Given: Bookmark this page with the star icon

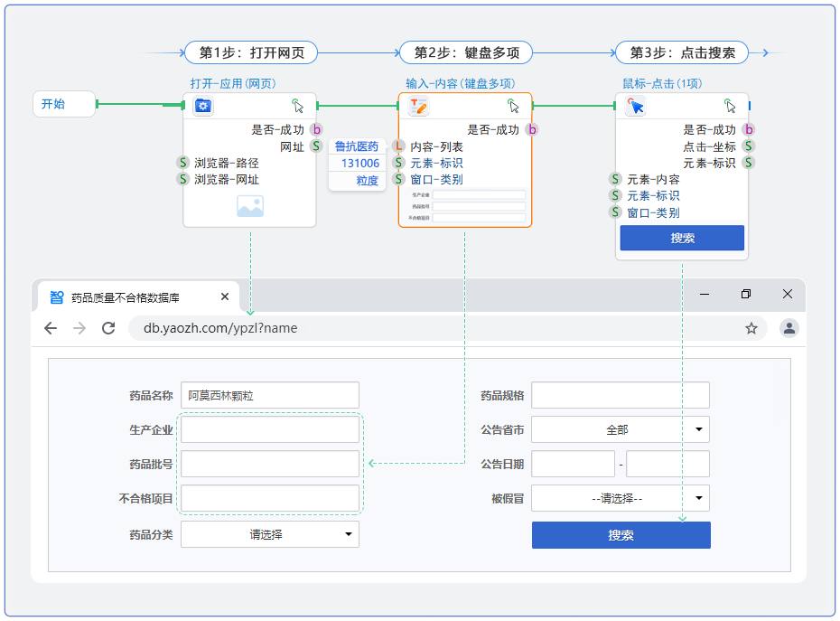Looking at the screenshot, I should (x=751, y=328).
